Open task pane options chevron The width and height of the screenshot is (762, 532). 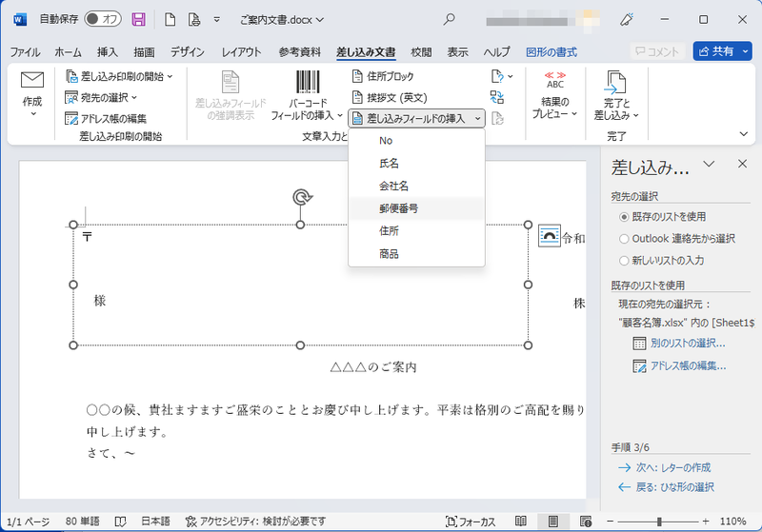click(709, 164)
